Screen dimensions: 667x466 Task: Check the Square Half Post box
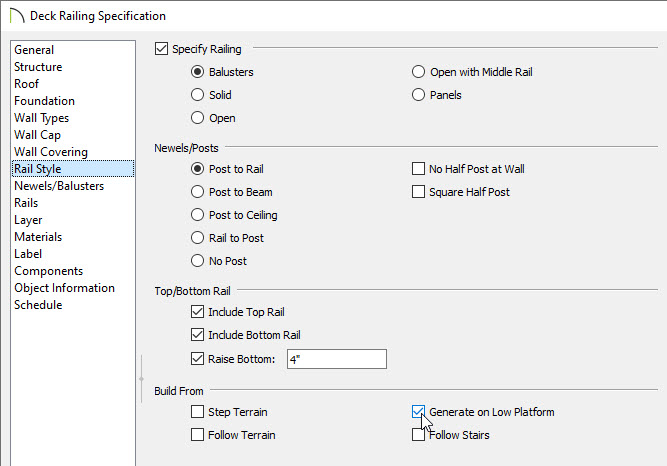coord(419,192)
